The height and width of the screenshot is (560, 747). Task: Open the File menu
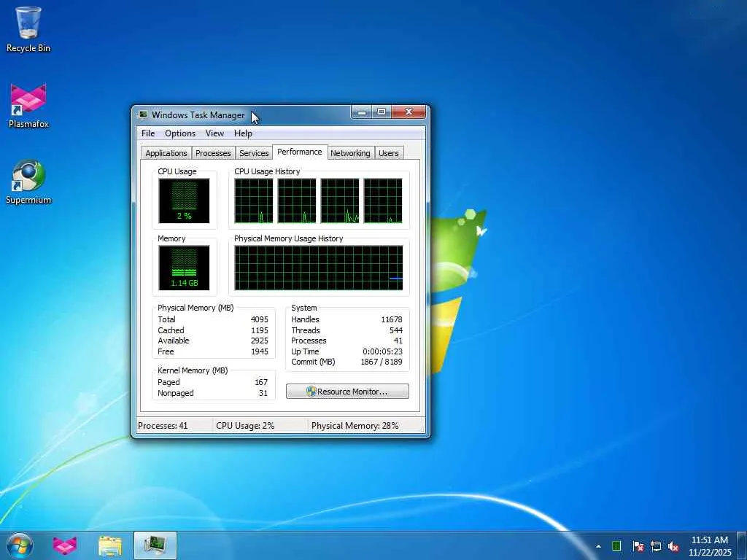coord(147,133)
